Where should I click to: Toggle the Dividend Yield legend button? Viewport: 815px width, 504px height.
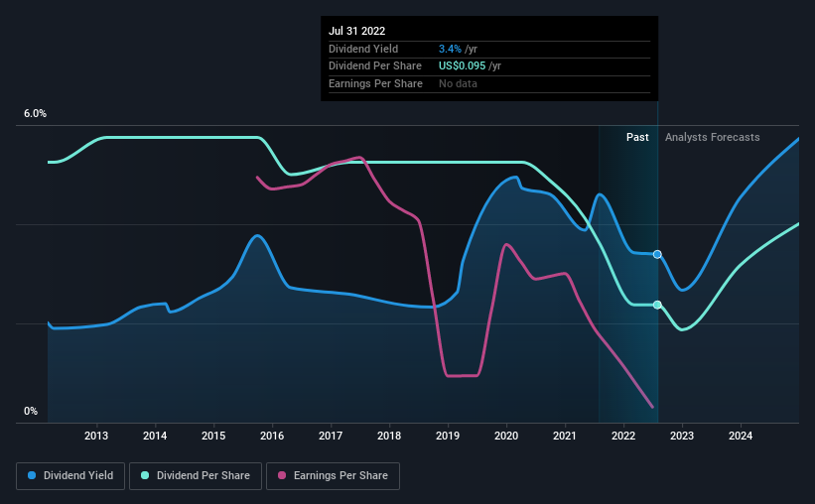pos(70,476)
